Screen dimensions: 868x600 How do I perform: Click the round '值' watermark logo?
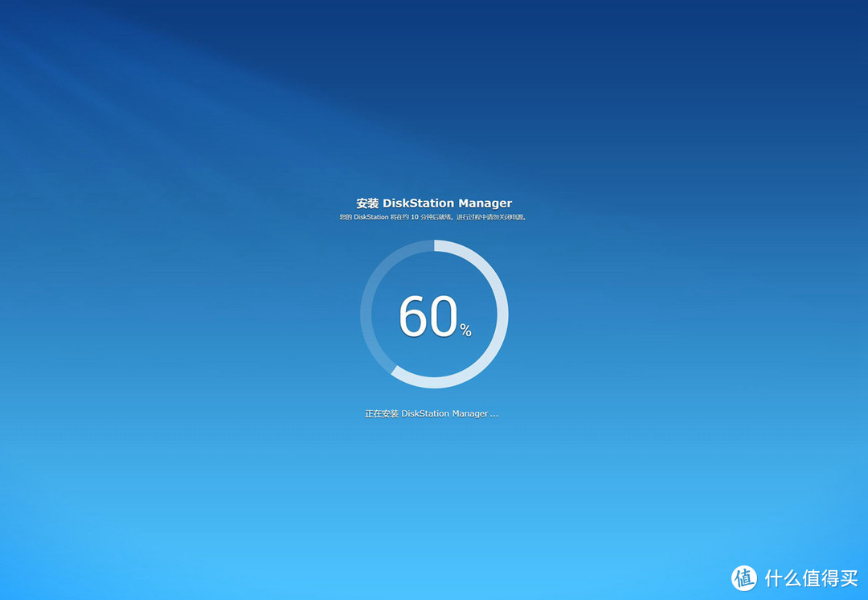[x=744, y=577]
